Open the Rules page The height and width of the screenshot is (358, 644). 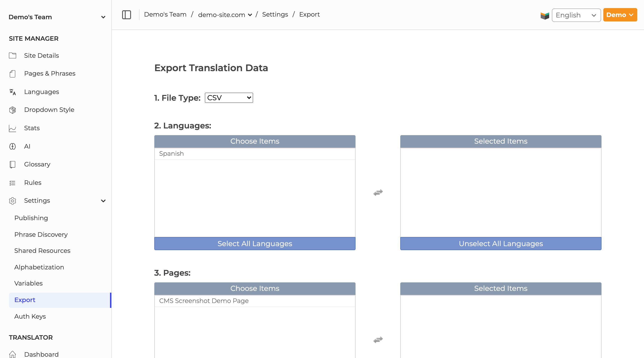coord(33,183)
